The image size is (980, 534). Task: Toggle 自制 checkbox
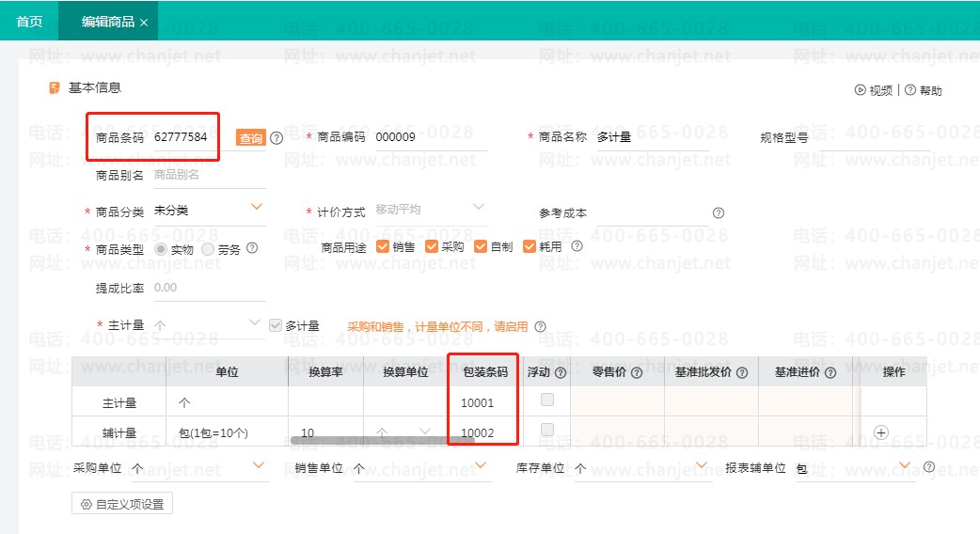tap(480, 246)
